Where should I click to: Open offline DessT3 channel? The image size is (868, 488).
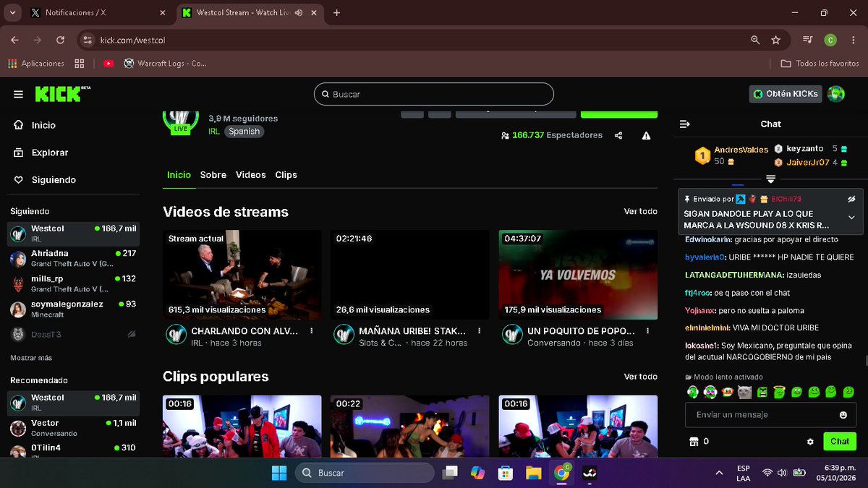(x=73, y=334)
